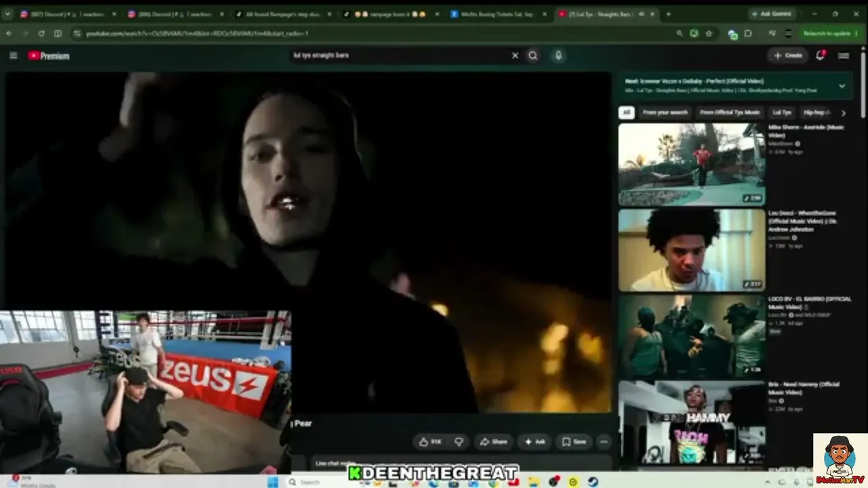Image resolution: width=868 pixels, height=488 pixels.
Task: Open Lou Deezi WhereSheGone title link
Action: [x=804, y=221]
